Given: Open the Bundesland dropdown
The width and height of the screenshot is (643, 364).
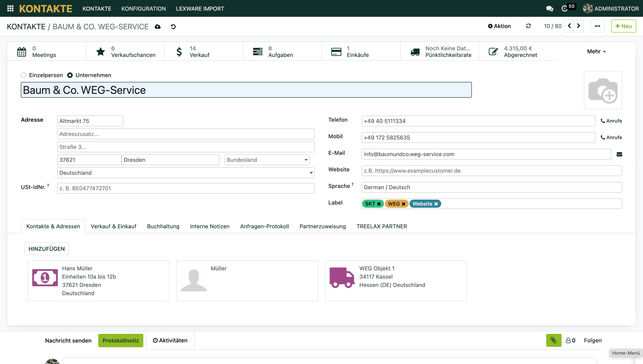Looking at the screenshot, I should point(267,160).
